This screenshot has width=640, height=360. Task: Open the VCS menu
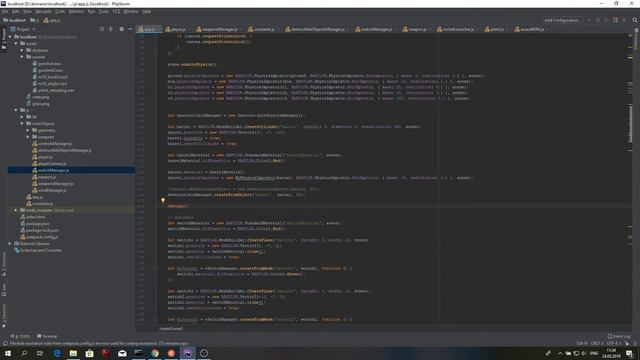[x=116, y=12]
